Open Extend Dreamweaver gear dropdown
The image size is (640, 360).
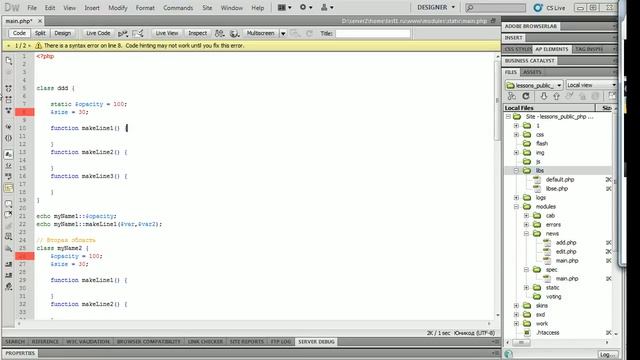point(306,7)
